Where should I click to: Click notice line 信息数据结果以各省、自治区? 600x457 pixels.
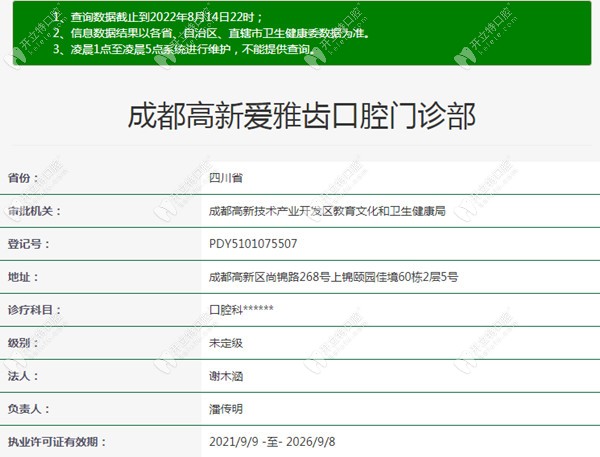[x=212, y=33]
